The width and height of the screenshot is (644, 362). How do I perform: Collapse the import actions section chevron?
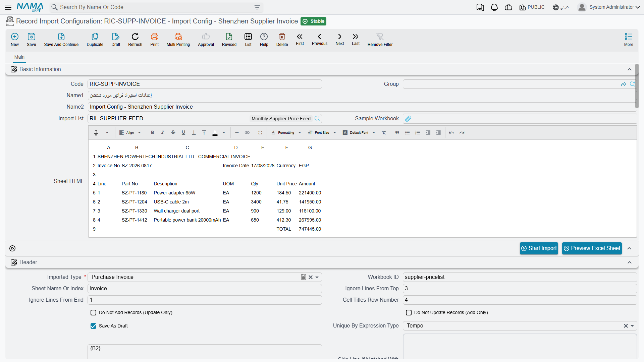pos(630,248)
